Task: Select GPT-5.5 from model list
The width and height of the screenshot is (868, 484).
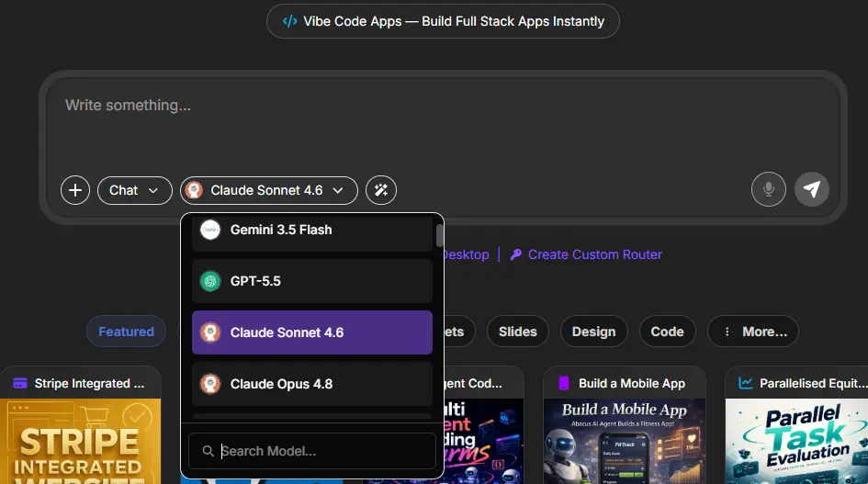Action: [311, 281]
